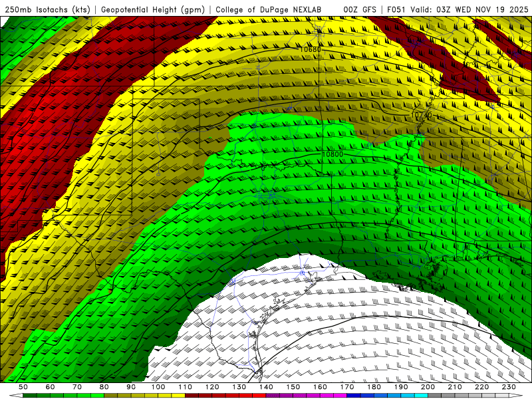Click the 220 value on the color scale

(x=481, y=387)
